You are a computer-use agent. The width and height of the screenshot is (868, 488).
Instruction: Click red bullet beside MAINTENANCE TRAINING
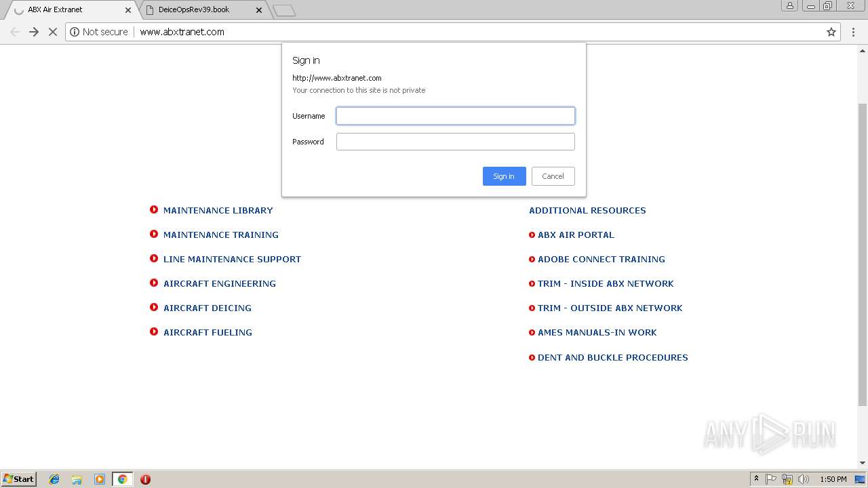(x=154, y=235)
